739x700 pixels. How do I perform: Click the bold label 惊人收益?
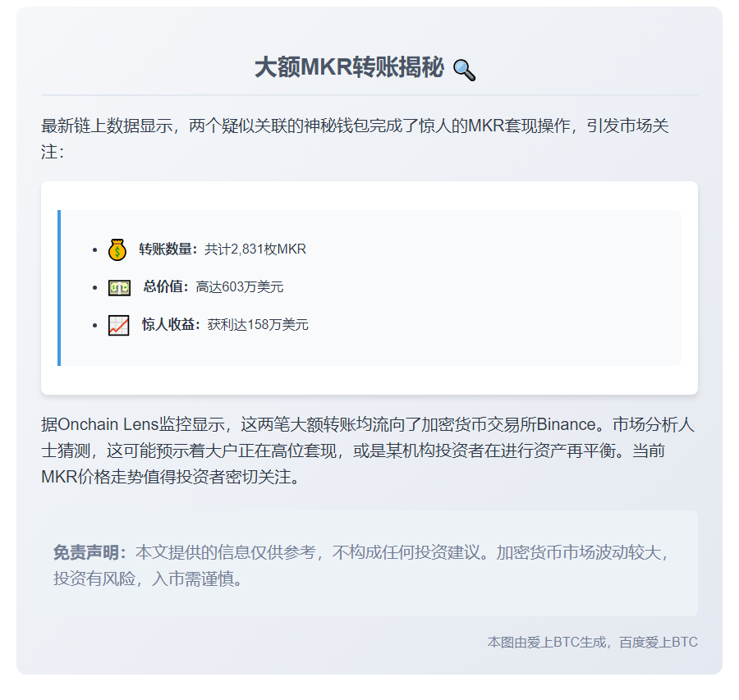pos(171,325)
